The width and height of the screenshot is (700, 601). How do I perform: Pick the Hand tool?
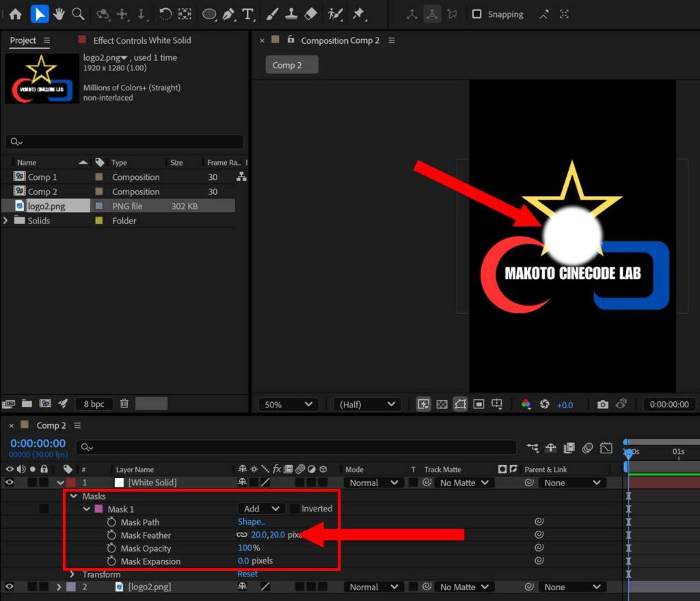point(59,14)
